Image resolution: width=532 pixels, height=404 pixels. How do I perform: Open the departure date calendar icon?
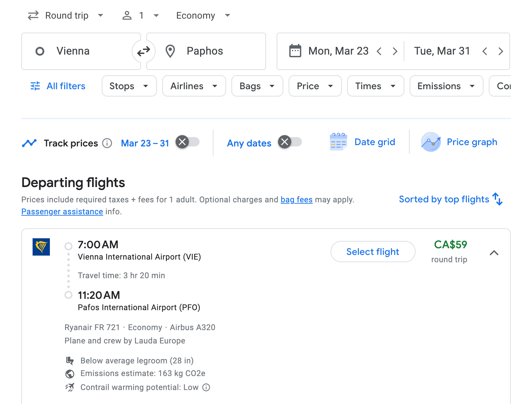(x=294, y=51)
